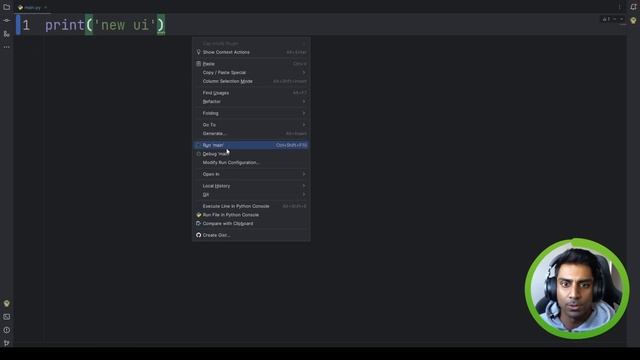Open the Structure tool window icon
Image resolution: width=640 pixels, height=360 pixels.
click(x=7, y=34)
